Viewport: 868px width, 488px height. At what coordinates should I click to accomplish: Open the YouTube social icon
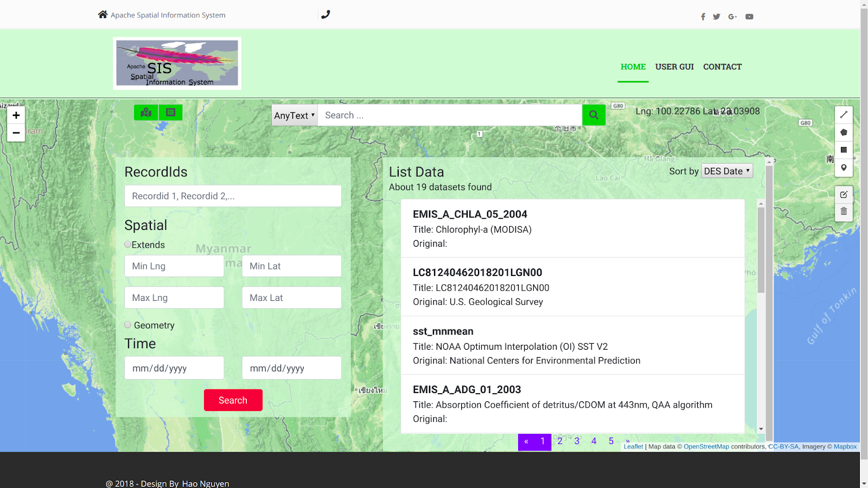[x=749, y=17]
